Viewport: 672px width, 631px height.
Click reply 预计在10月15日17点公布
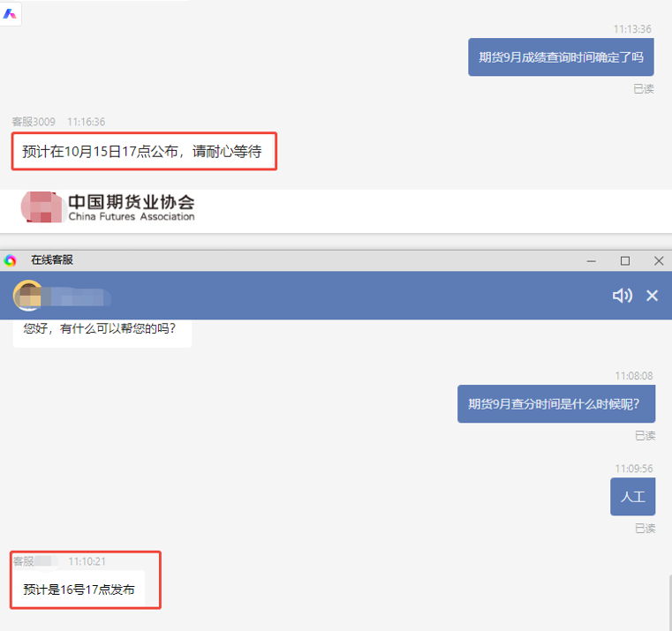click(142, 152)
